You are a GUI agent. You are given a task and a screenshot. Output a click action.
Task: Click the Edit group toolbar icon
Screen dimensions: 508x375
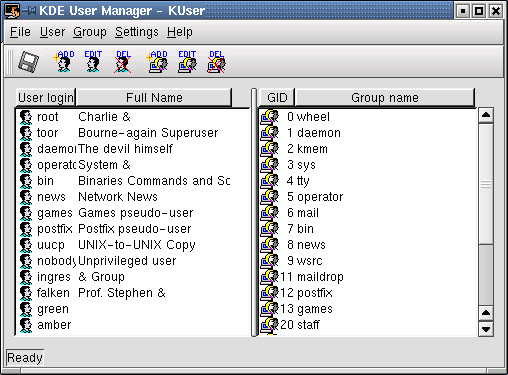pos(187,62)
